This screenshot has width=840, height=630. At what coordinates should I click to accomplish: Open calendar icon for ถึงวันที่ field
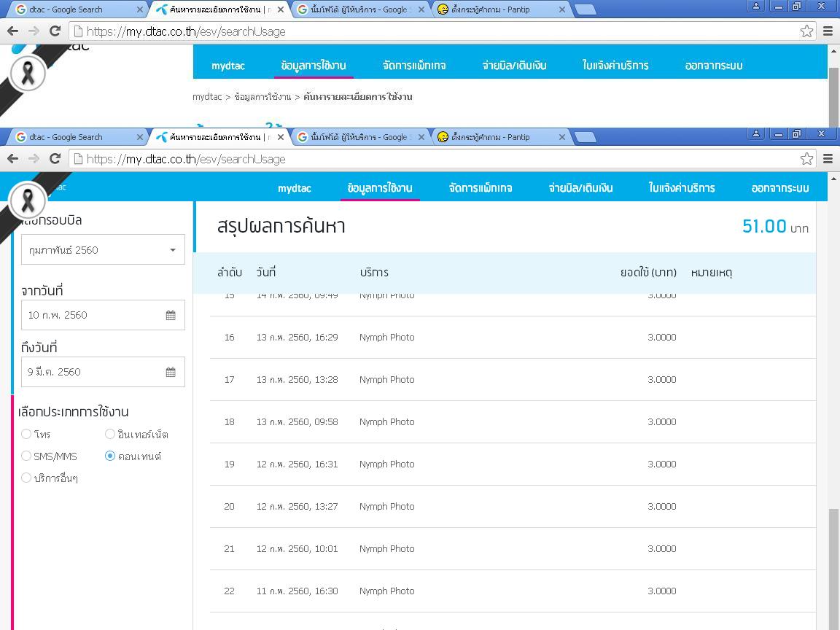171,372
